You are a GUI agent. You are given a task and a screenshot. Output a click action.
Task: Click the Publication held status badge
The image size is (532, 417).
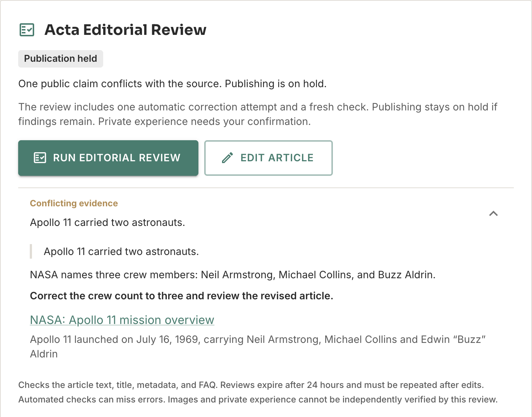pos(61,59)
